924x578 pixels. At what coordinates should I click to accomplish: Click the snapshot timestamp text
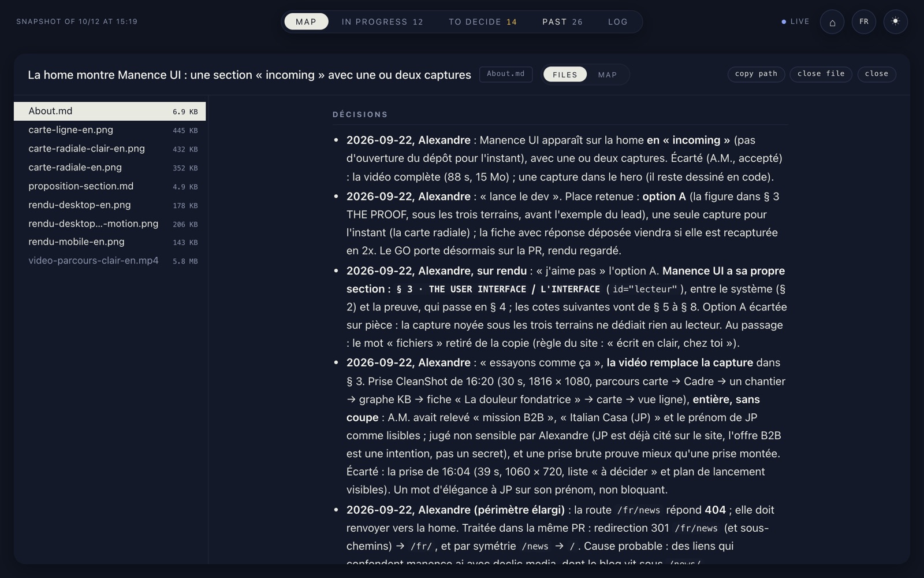click(77, 22)
